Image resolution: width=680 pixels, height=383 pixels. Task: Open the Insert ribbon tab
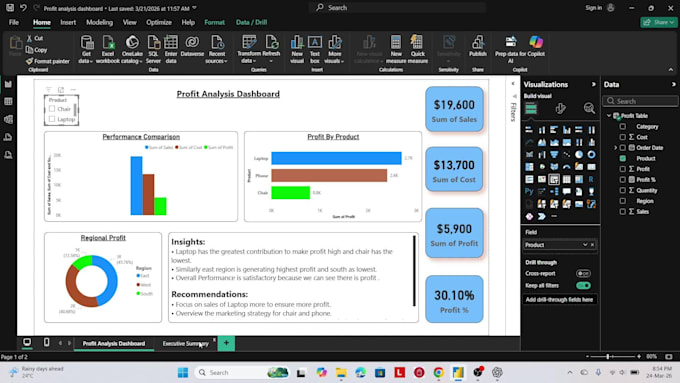click(x=68, y=23)
